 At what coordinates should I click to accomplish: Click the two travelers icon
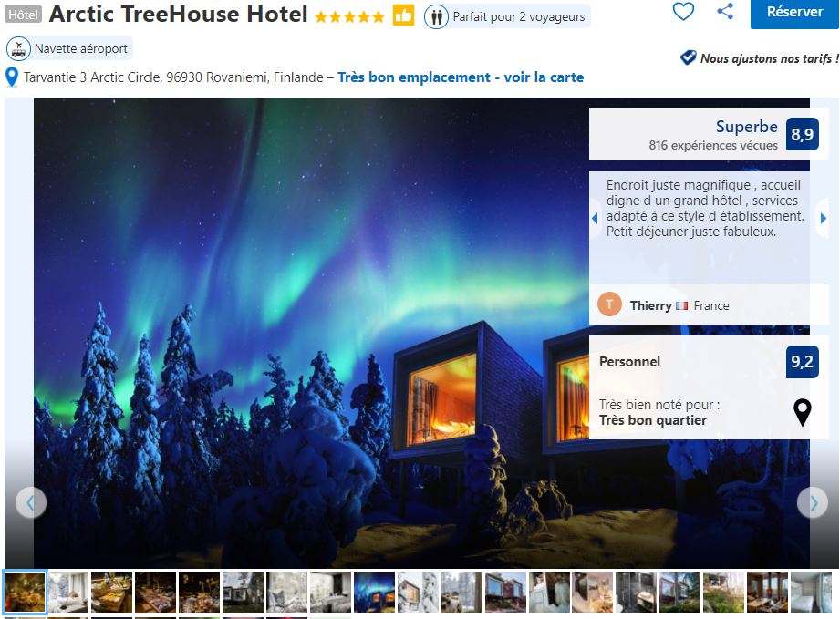pyautogui.click(x=436, y=17)
